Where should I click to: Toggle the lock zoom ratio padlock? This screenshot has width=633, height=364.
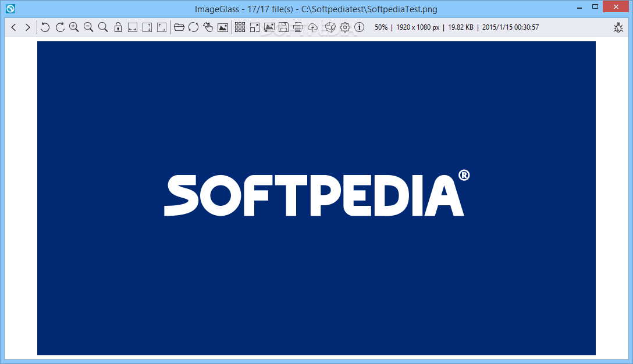118,27
